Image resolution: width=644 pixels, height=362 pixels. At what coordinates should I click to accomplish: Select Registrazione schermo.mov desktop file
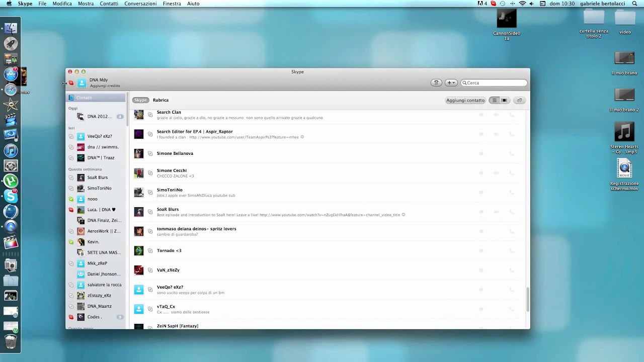624,174
